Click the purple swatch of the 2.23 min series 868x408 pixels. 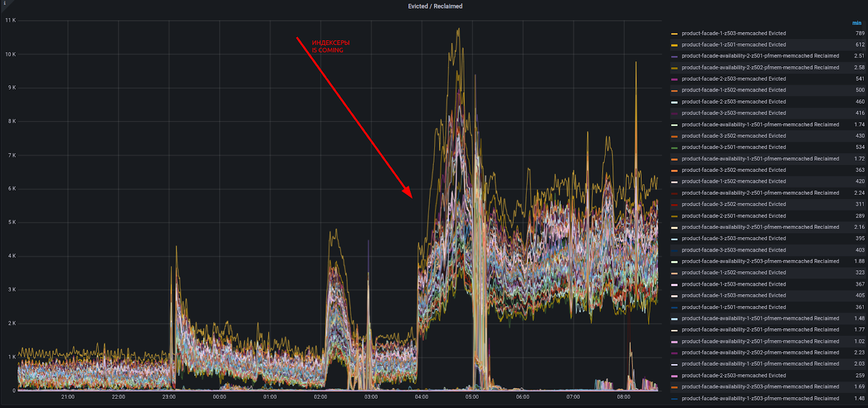tap(674, 353)
